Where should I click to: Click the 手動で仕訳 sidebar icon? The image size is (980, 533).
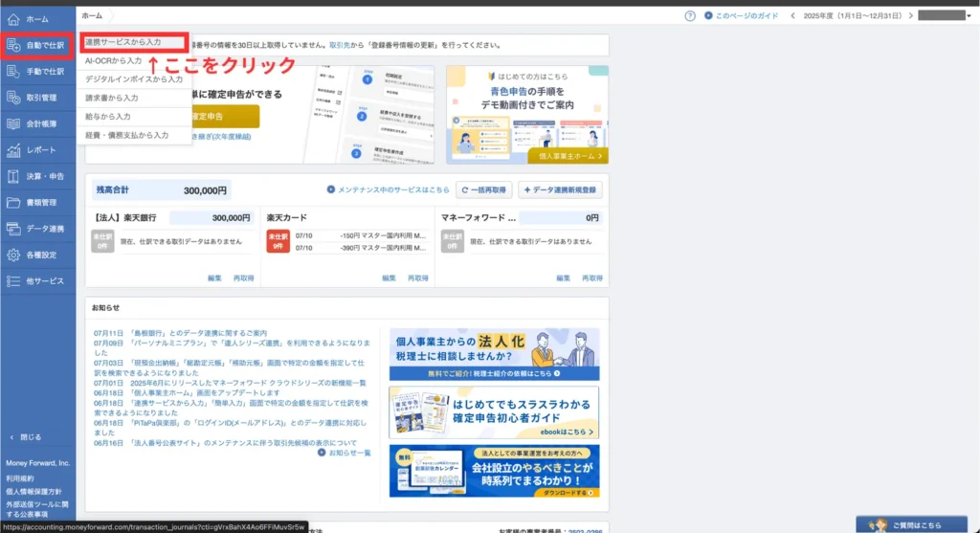(x=13, y=71)
